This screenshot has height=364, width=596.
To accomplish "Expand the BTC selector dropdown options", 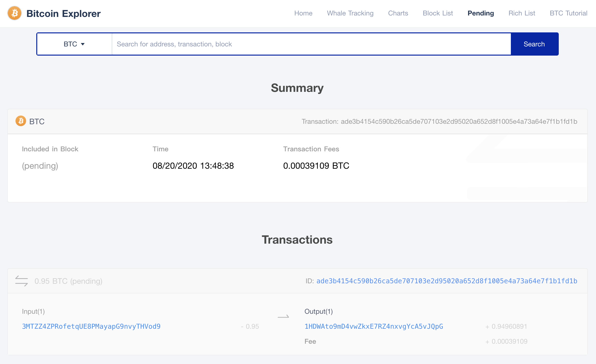I will (74, 44).
